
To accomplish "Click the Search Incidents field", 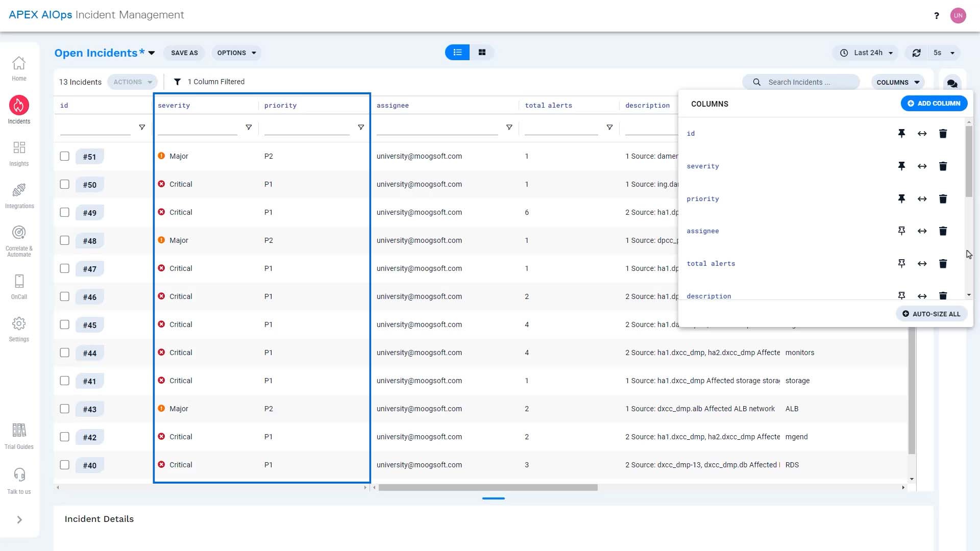I will click(801, 82).
